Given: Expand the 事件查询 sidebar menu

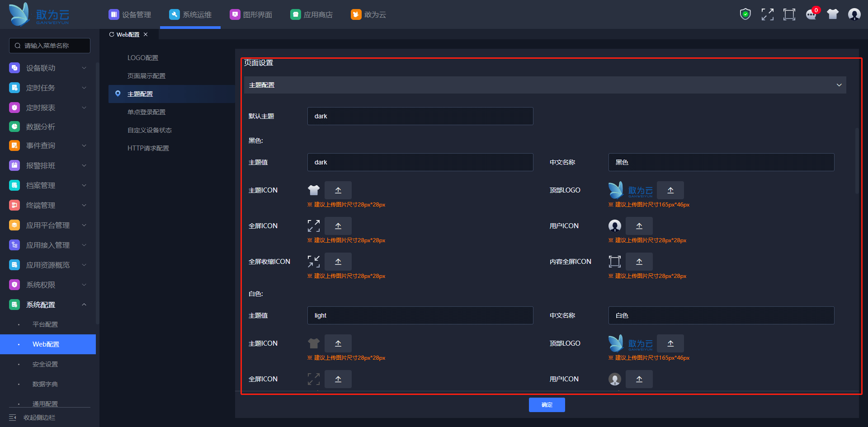Looking at the screenshot, I should (48, 145).
